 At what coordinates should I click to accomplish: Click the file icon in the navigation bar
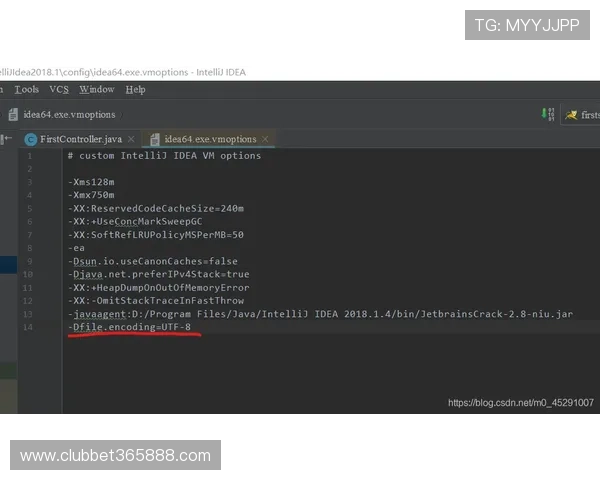pos(13,115)
